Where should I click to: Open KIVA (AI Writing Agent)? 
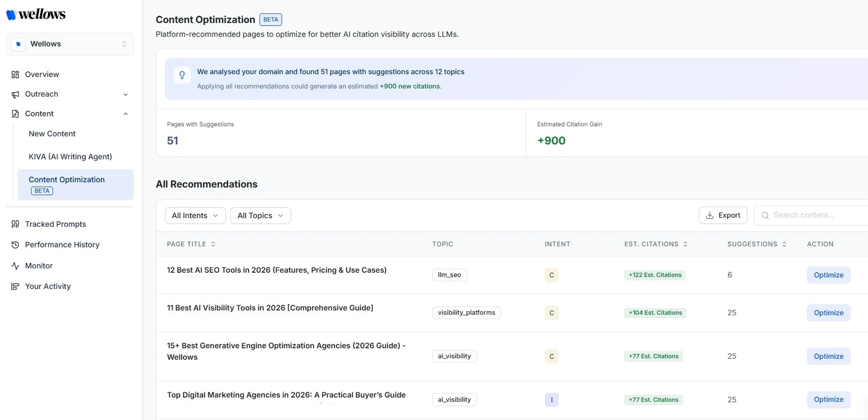tap(70, 156)
